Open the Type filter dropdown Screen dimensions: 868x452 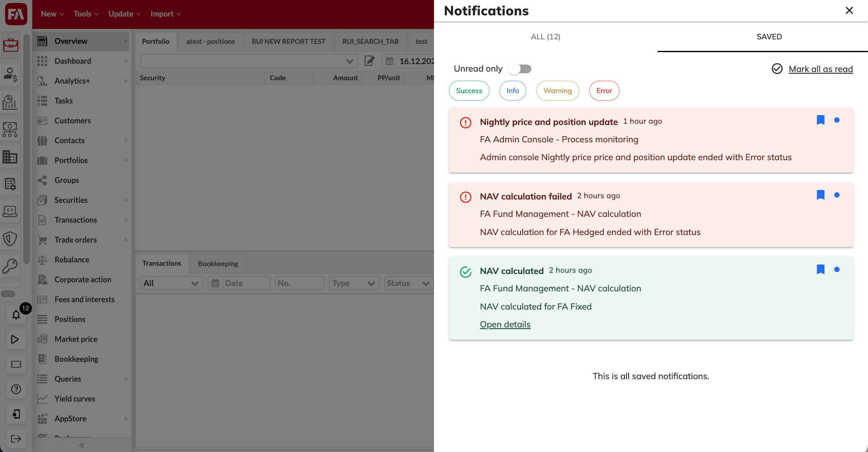pos(354,283)
